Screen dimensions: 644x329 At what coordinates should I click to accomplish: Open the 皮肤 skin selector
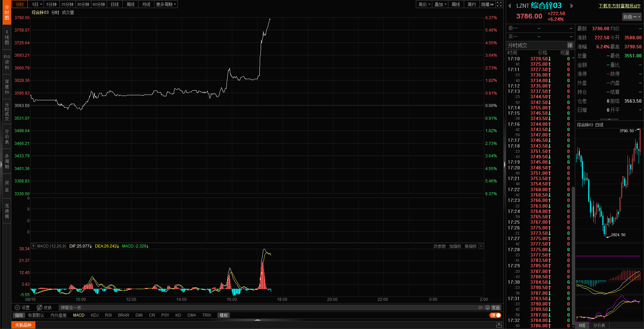[x=44, y=308]
